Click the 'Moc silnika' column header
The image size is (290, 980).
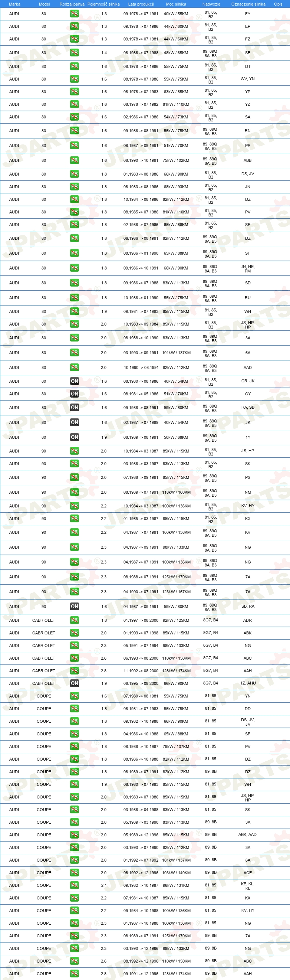[x=176, y=4]
